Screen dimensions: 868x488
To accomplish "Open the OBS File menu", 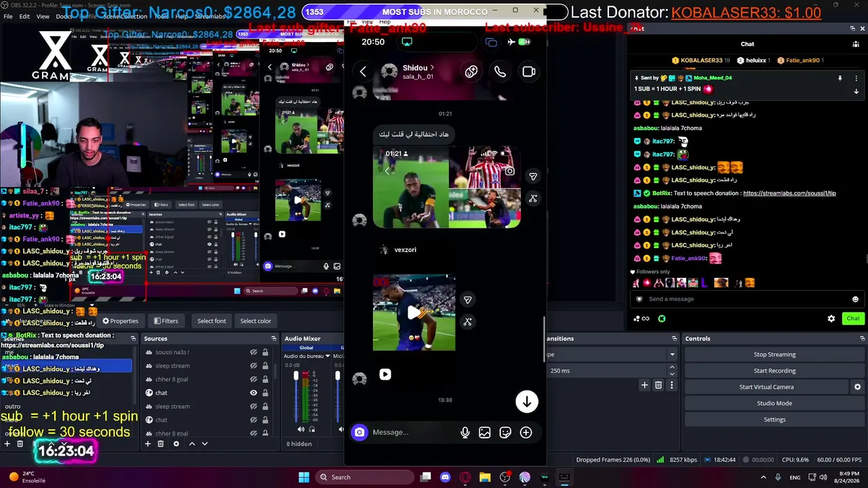I will 8,16.
